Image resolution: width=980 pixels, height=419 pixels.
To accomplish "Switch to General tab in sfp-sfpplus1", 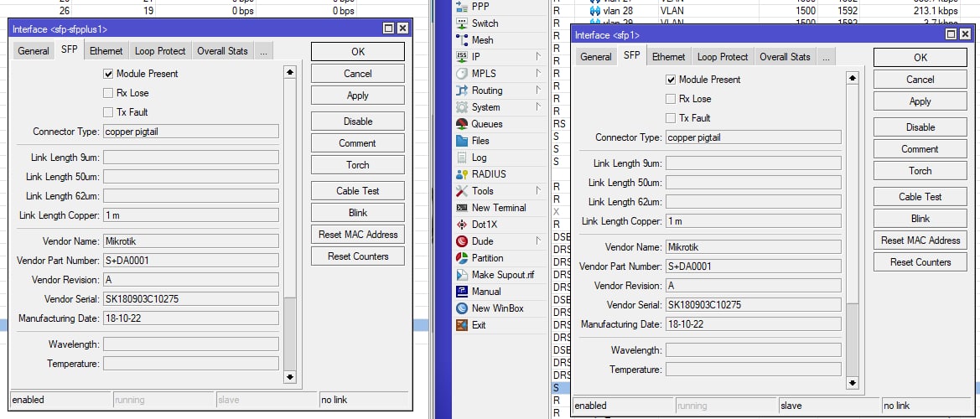I will [x=34, y=52].
